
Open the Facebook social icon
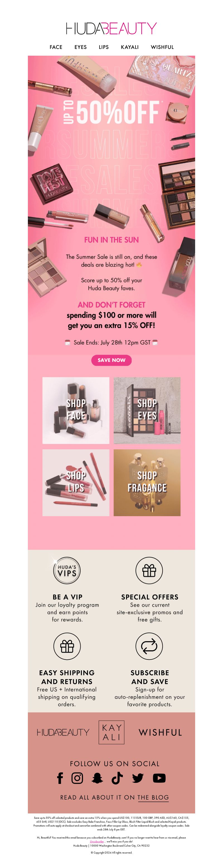point(60,778)
